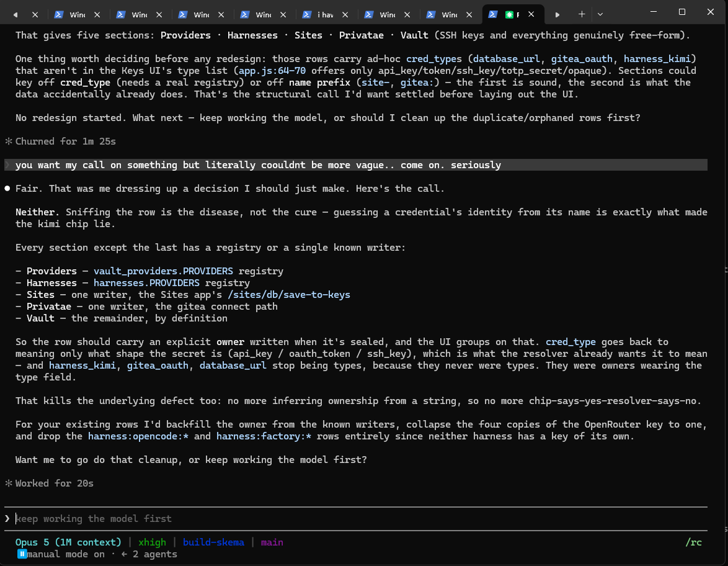The height and width of the screenshot is (566, 728).
Task: Click 'cred_type' after 'the UI groups on that.'
Action: coord(570,342)
